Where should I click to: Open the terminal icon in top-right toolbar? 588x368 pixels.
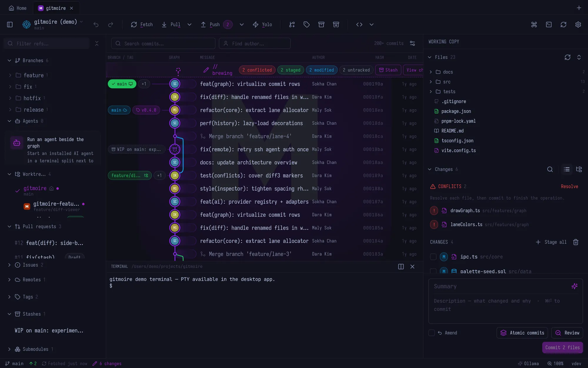click(x=549, y=24)
